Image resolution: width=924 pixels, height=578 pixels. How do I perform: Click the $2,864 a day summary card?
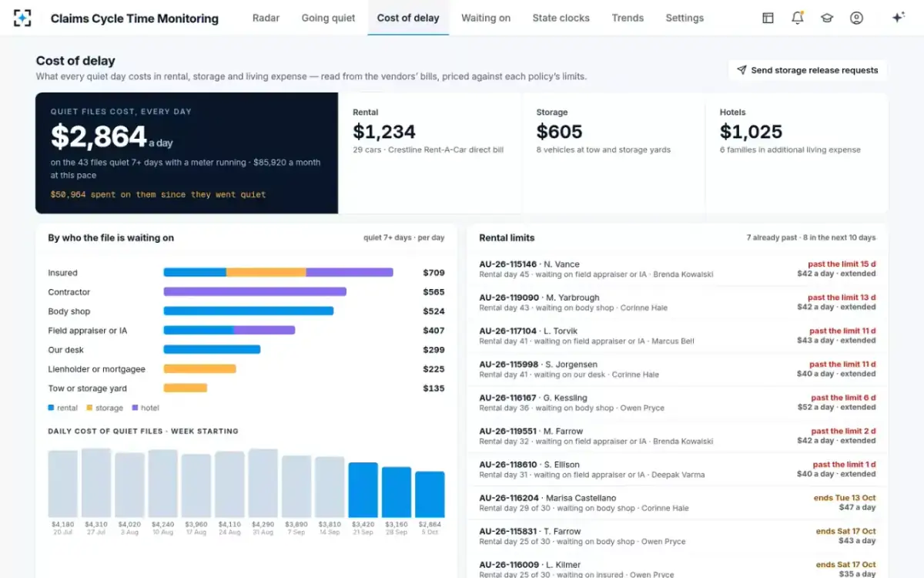click(186, 153)
